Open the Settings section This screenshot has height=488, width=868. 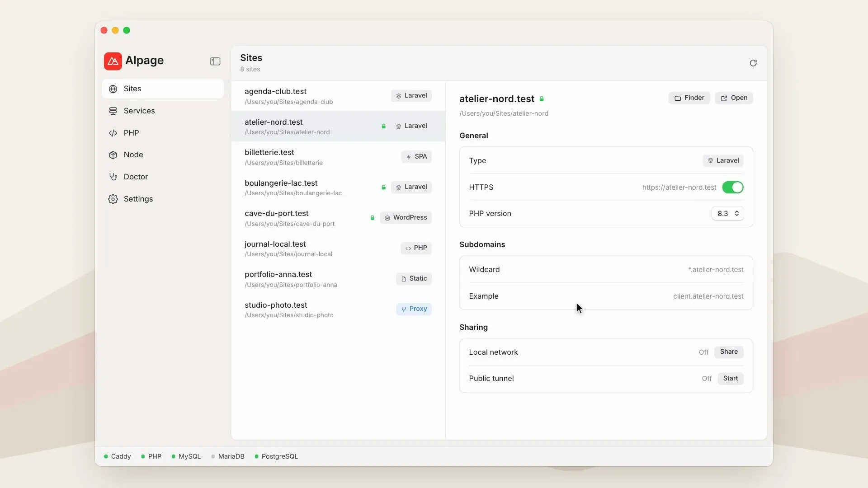click(x=163, y=199)
